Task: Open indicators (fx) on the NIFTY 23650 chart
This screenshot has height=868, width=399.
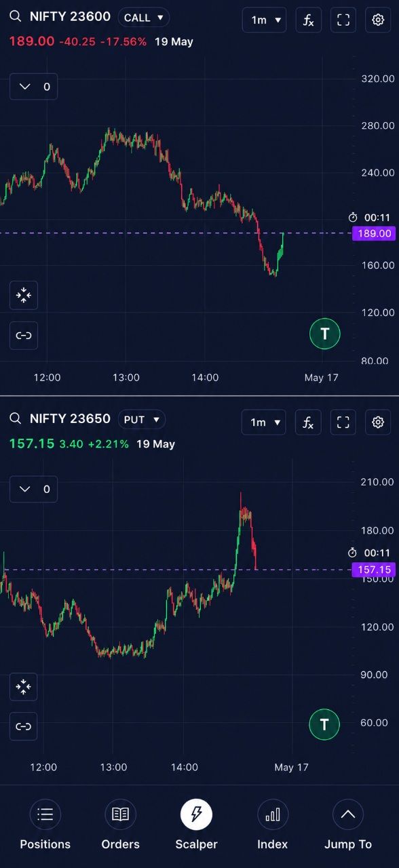Action: point(308,422)
